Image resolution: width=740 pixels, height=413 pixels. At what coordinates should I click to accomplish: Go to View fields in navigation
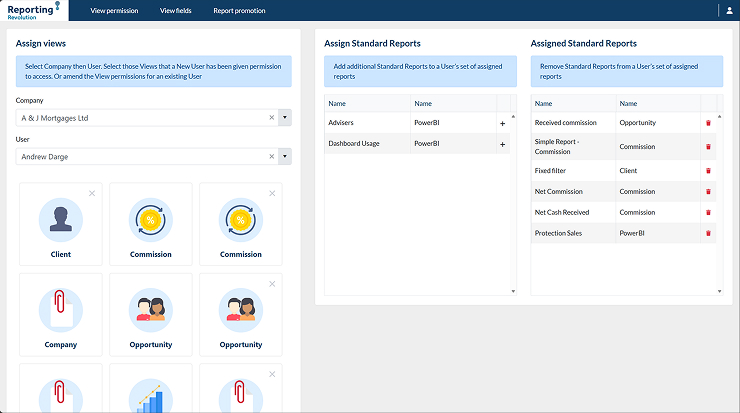tap(176, 10)
